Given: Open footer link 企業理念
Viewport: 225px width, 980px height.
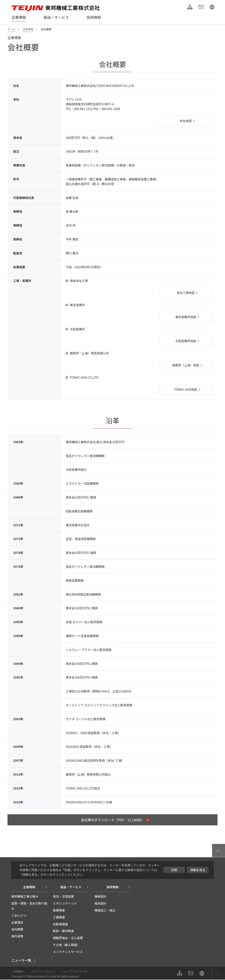Looking at the screenshot, I should point(17,923).
